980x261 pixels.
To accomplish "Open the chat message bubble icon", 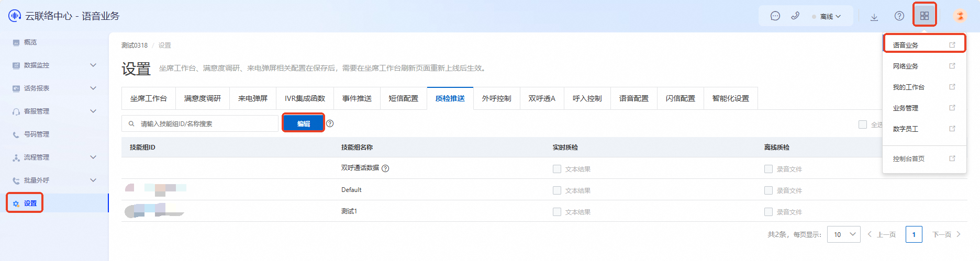I will [x=775, y=16].
